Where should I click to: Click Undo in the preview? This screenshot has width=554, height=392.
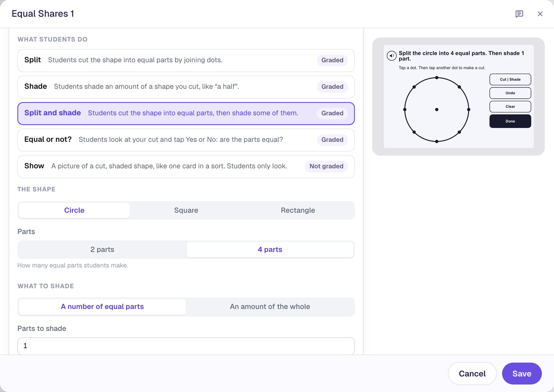pos(510,93)
